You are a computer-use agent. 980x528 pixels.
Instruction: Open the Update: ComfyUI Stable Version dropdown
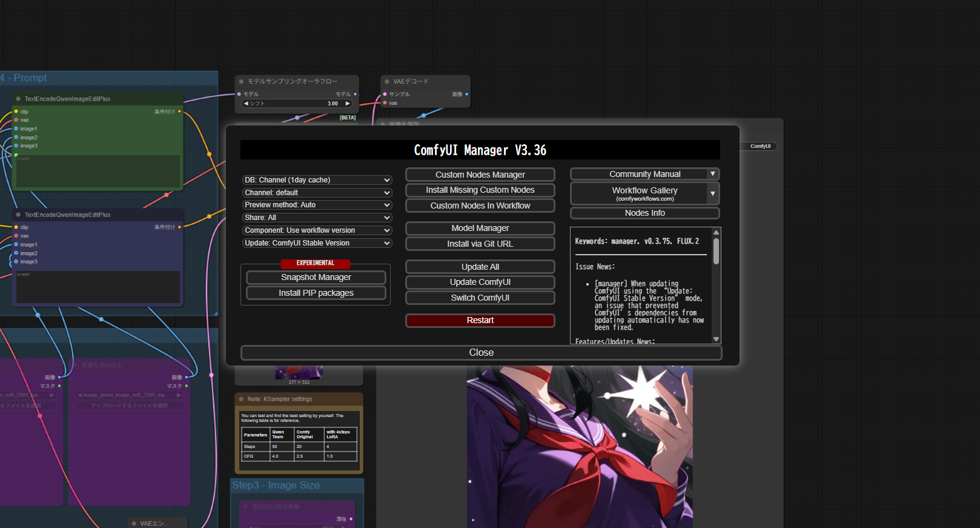pyautogui.click(x=317, y=243)
